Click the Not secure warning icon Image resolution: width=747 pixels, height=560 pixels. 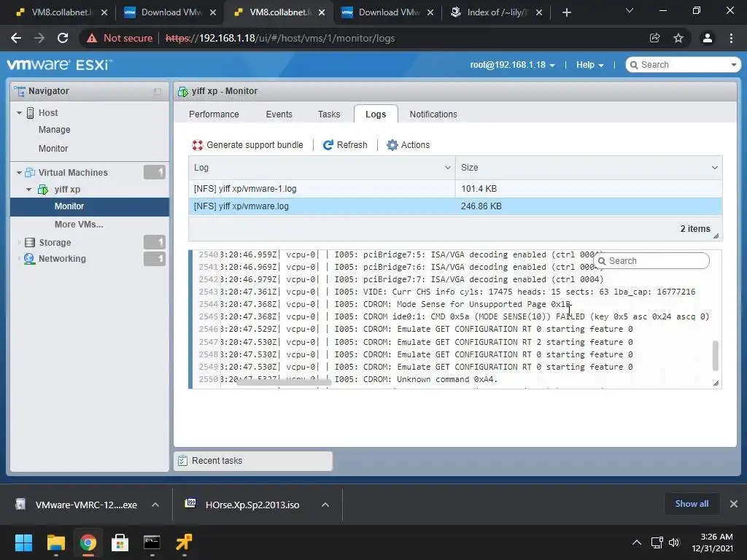[x=92, y=38]
